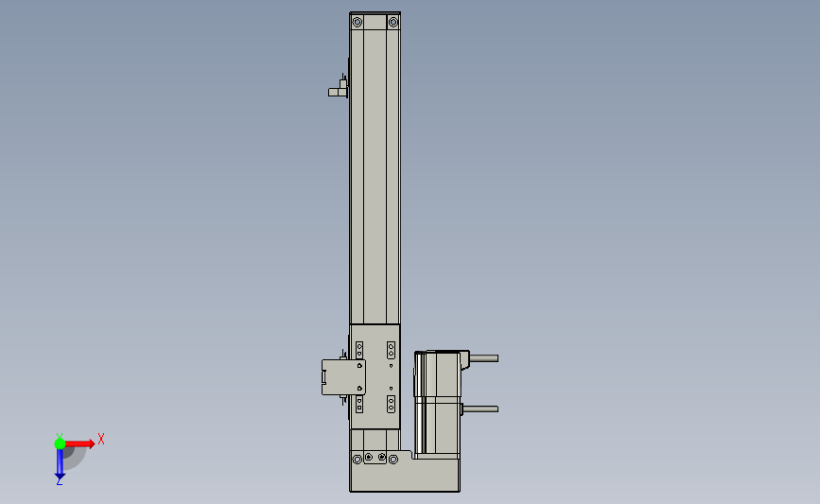Viewport: 820px width, 504px height.
Task: Click the blue Z axis arrow of the triad
Action: tap(60, 465)
